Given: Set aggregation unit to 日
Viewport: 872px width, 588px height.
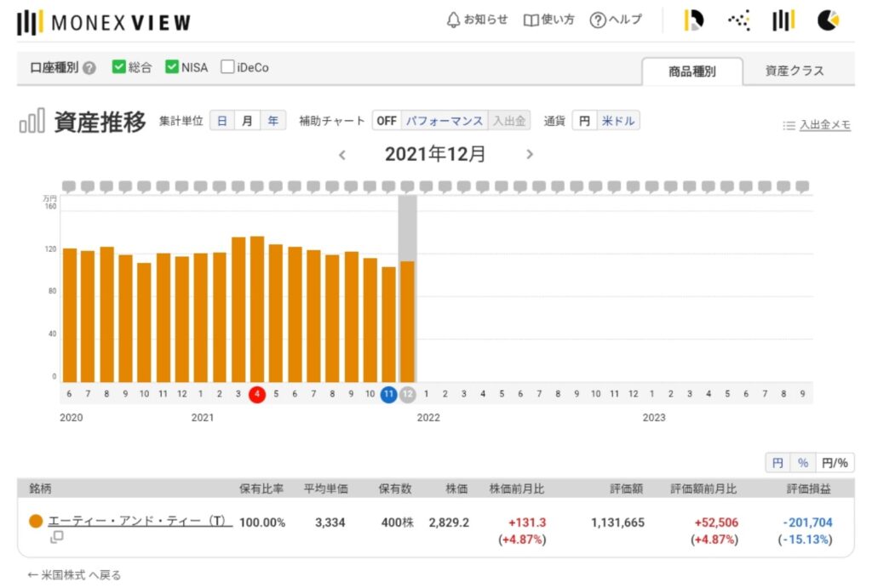Looking at the screenshot, I should pyautogui.click(x=222, y=121).
